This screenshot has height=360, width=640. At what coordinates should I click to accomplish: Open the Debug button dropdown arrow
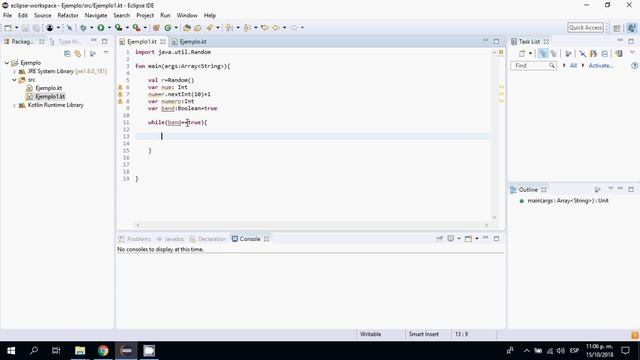tap(91, 28)
